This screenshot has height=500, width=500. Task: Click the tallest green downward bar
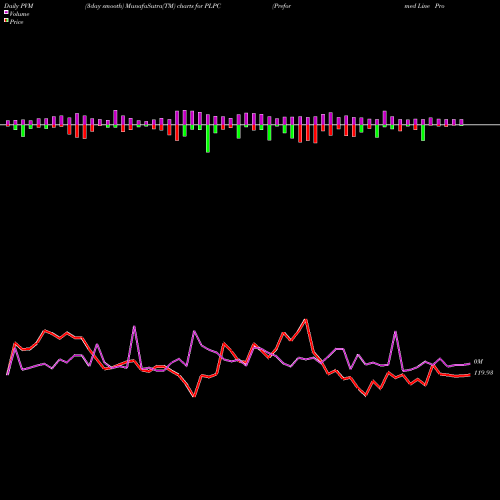[208, 138]
